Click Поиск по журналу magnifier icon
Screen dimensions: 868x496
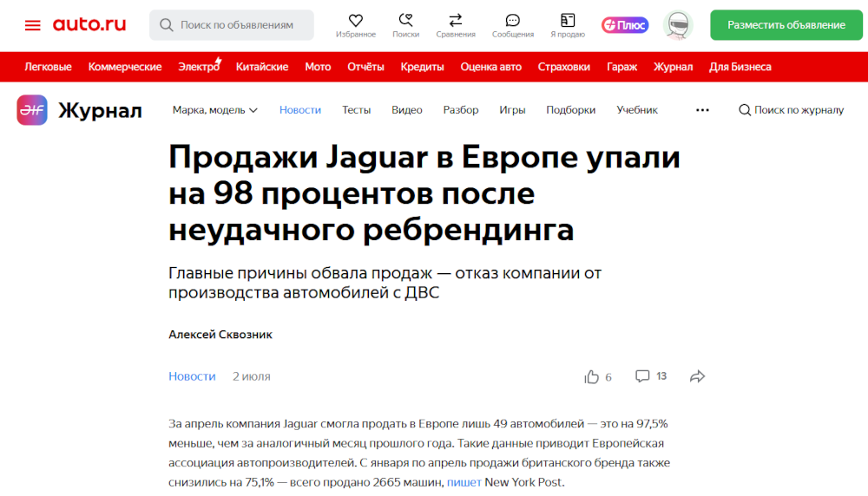click(745, 110)
